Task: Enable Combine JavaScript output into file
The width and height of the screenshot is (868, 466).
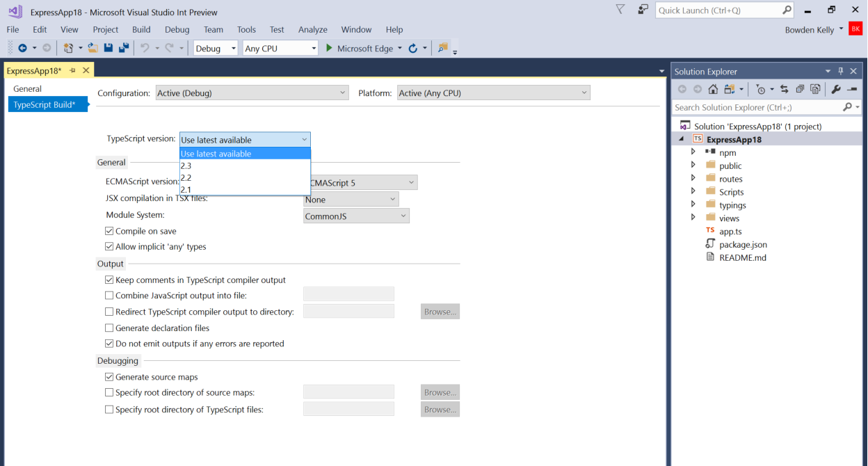Action: pos(109,296)
